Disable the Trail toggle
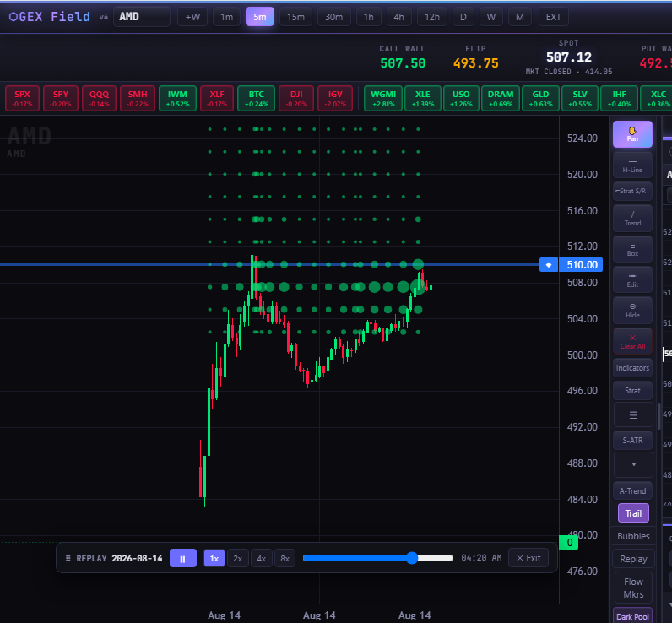Viewport: 672px width, 623px height. click(x=633, y=513)
